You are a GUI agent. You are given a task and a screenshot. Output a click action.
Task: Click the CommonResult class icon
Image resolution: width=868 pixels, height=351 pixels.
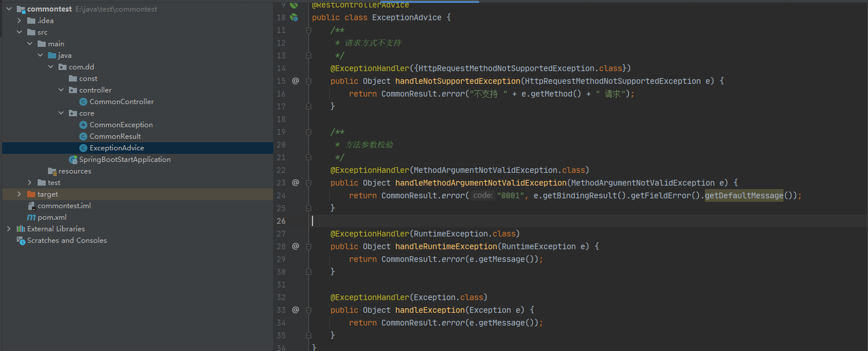[83, 136]
